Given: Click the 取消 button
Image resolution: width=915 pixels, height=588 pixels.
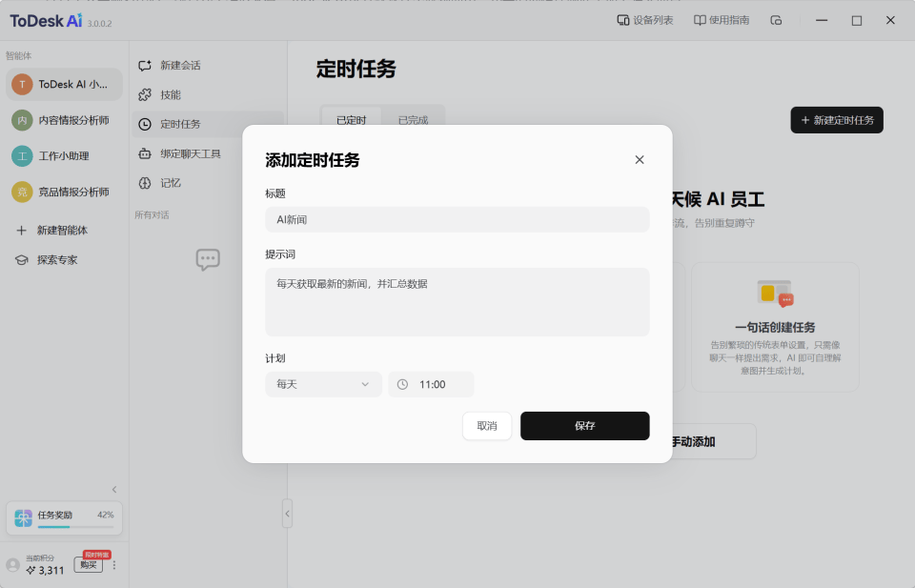Looking at the screenshot, I should pyautogui.click(x=487, y=426).
